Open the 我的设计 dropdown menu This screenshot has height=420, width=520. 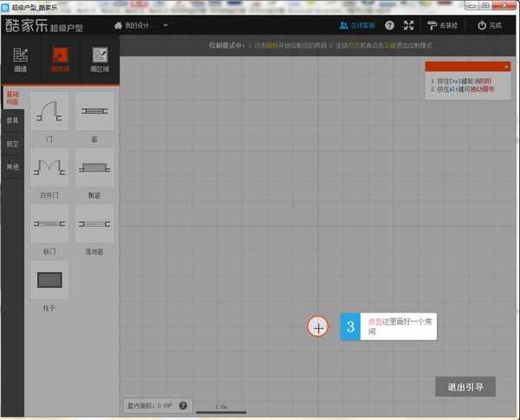tap(141, 25)
